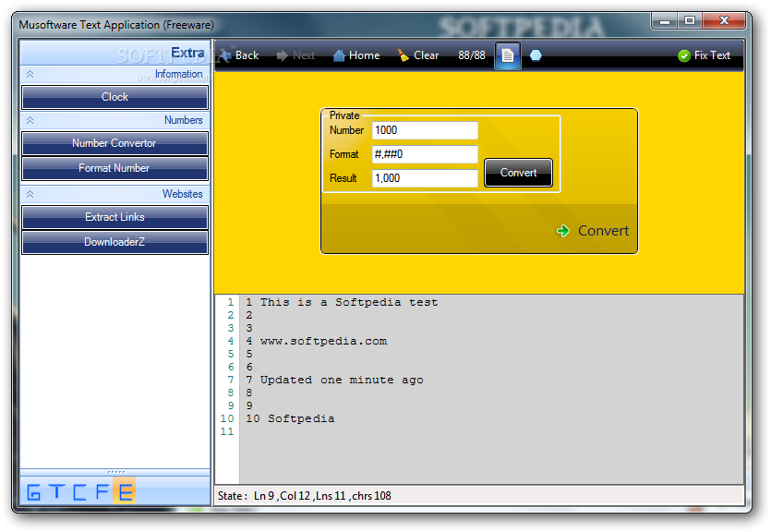Viewport: 771px width, 532px height.
Task: Close the Musoftware Text Application window
Action: tap(724, 20)
